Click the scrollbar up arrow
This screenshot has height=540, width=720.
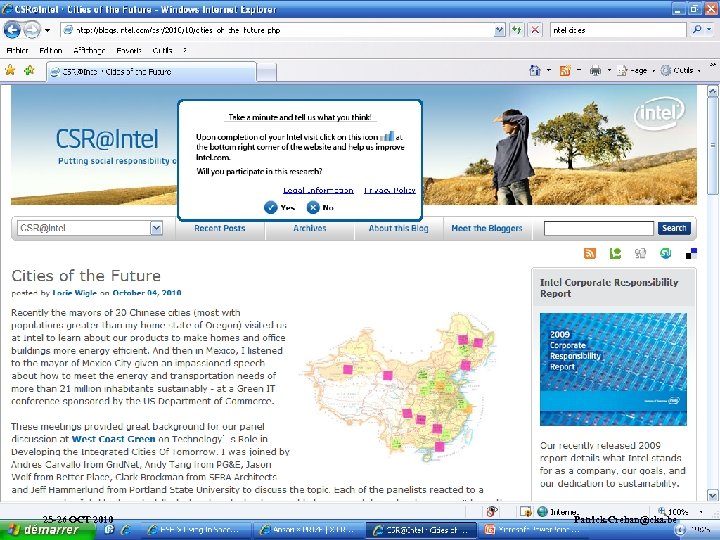[x=713, y=91]
